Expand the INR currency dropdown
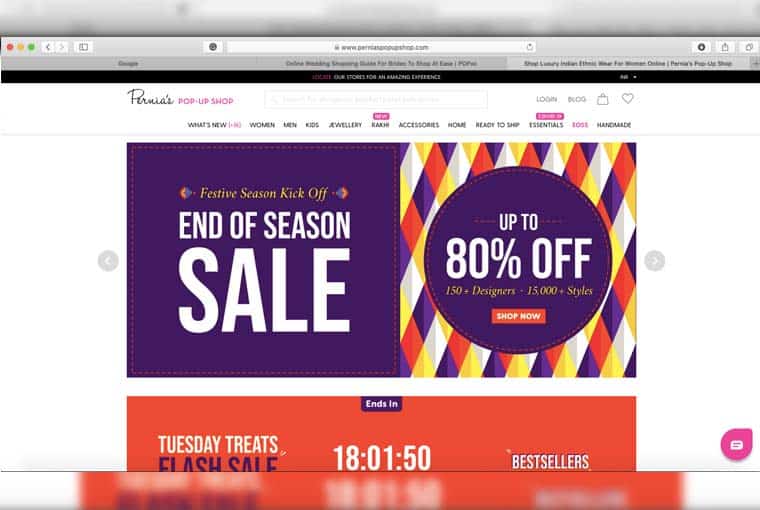Viewport: 760px width, 510px height. click(x=628, y=77)
